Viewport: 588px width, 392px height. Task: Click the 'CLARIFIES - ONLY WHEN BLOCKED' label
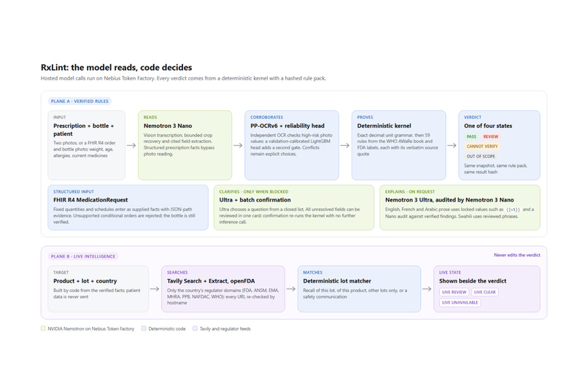[254, 192]
